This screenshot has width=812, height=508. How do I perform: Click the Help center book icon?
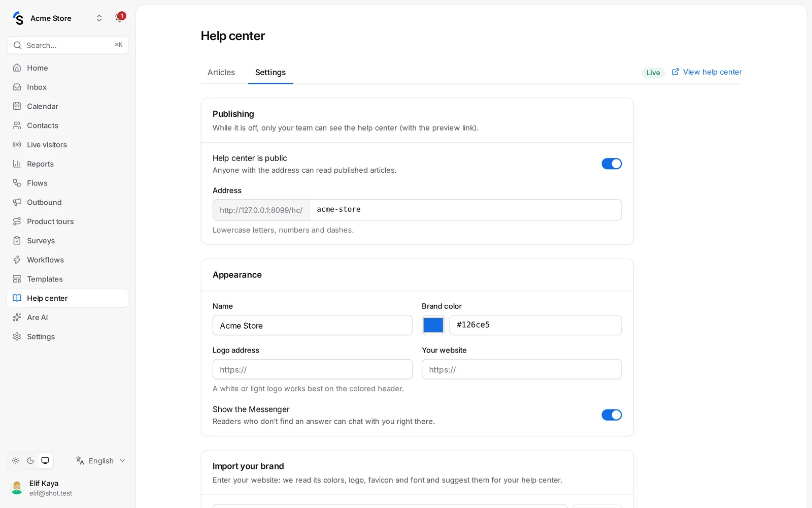pyautogui.click(x=17, y=298)
